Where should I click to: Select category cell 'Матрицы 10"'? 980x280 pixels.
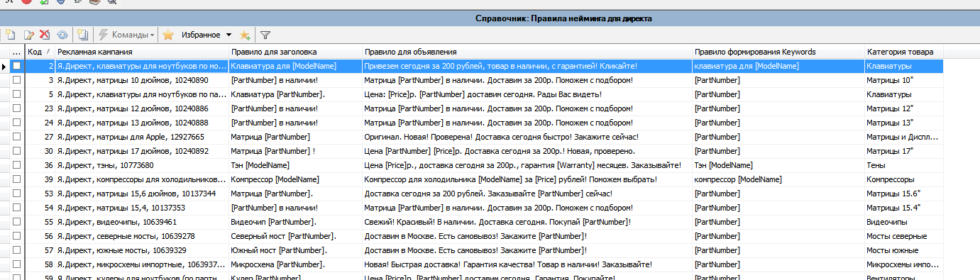click(x=903, y=80)
